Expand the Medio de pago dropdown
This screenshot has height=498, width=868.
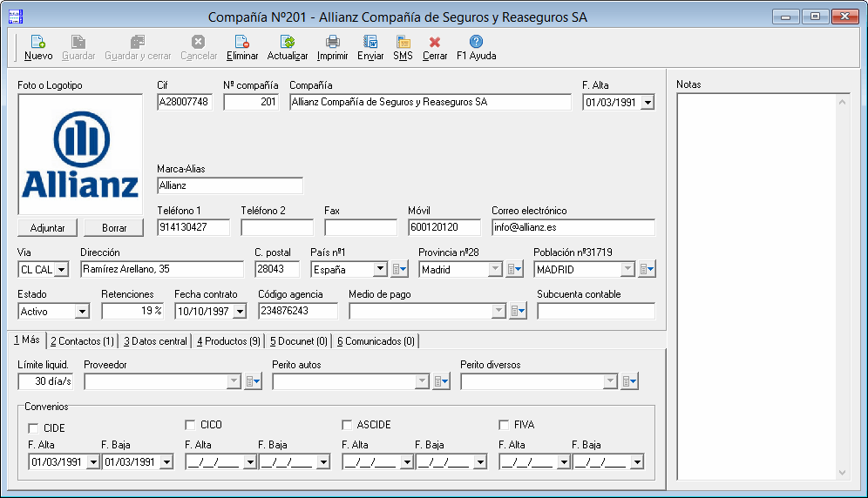tap(498, 312)
